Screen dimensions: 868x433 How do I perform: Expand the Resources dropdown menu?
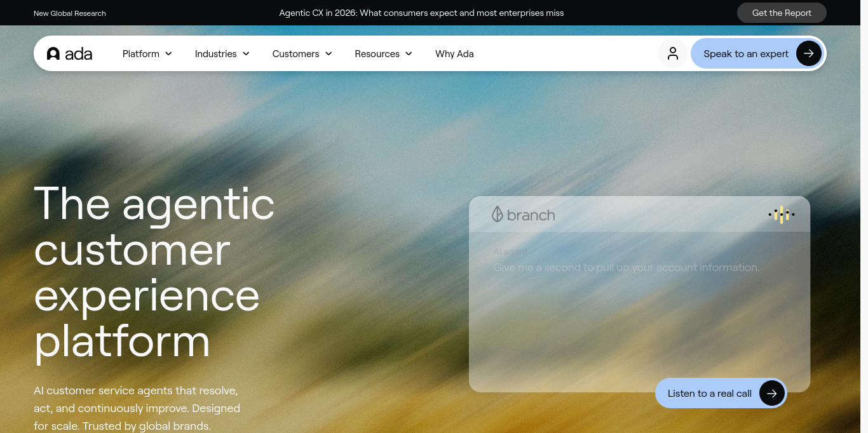383,54
